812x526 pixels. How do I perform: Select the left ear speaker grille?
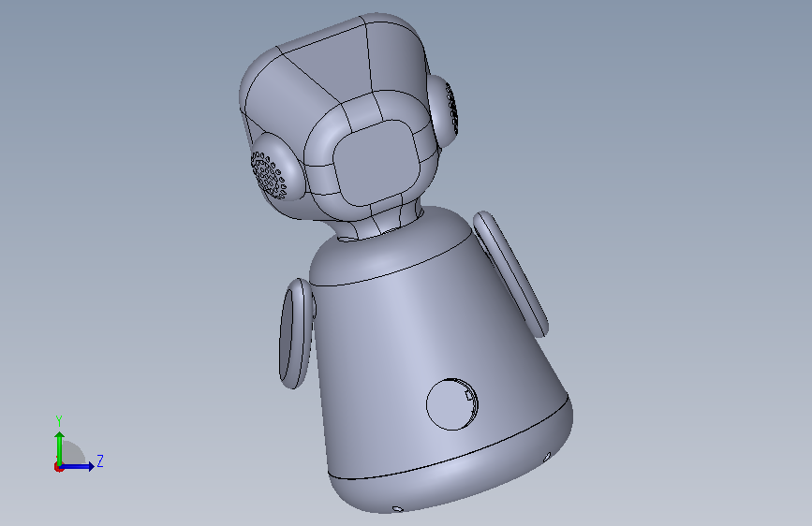[x=268, y=174]
